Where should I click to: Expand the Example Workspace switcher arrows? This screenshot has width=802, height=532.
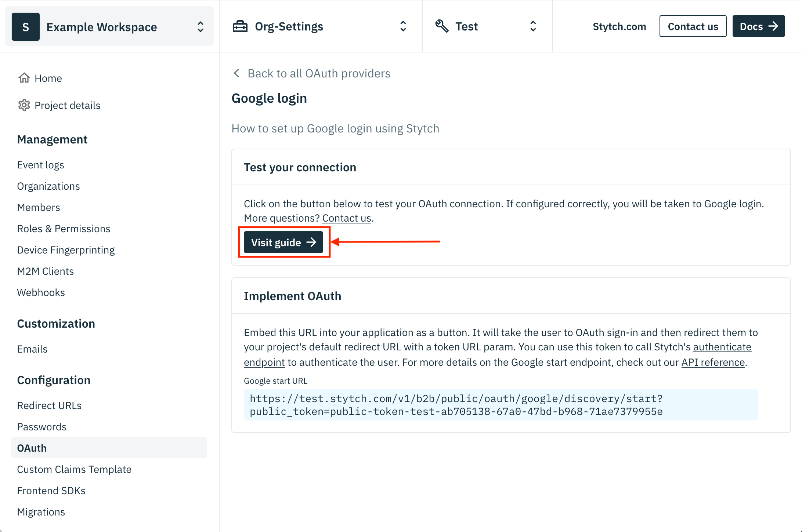(x=201, y=27)
